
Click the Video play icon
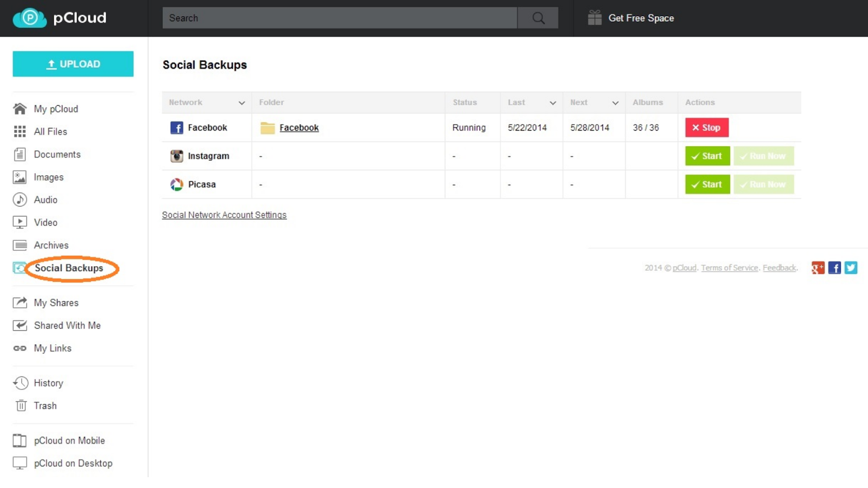(20, 222)
